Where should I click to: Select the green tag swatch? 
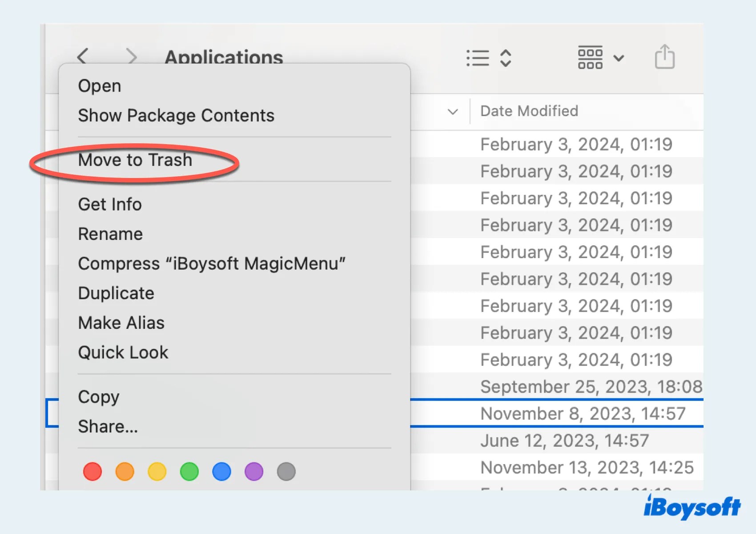[189, 471]
